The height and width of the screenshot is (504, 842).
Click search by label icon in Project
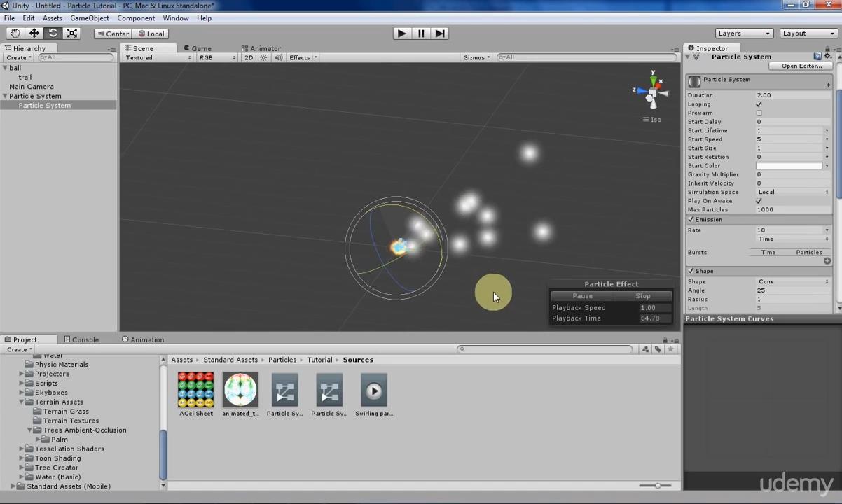(x=658, y=349)
